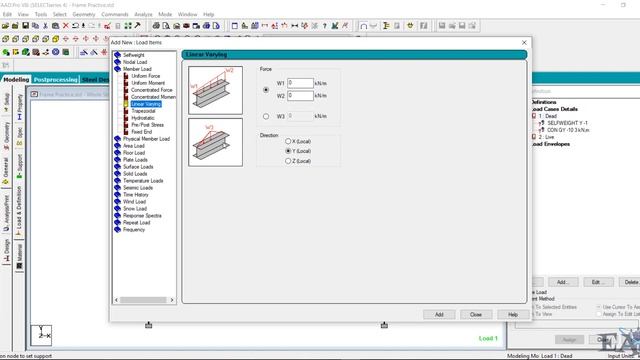
Task: Select the W1/W2 force radio button
Action: tap(266, 89)
